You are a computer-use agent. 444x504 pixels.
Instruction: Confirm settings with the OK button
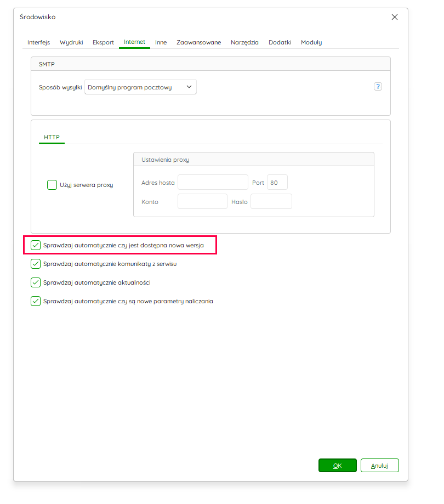pyautogui.click(x=337, y=465)
